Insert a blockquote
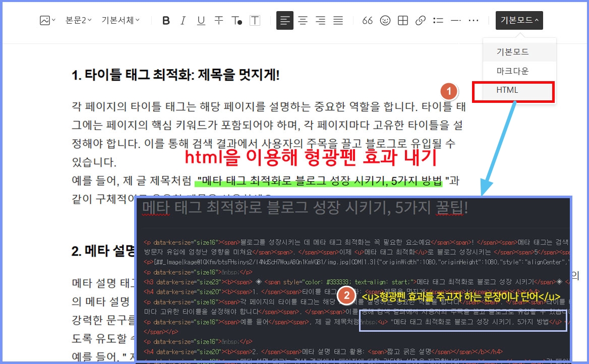 pyautogui.click(x=368, y=21)
